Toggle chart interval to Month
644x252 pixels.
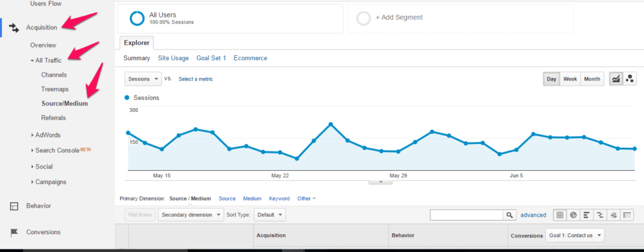592,79
